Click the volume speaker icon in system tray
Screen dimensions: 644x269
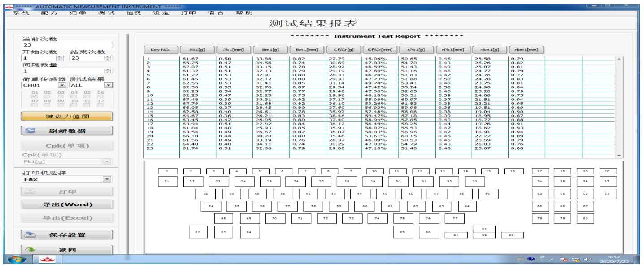coord(588,260)
